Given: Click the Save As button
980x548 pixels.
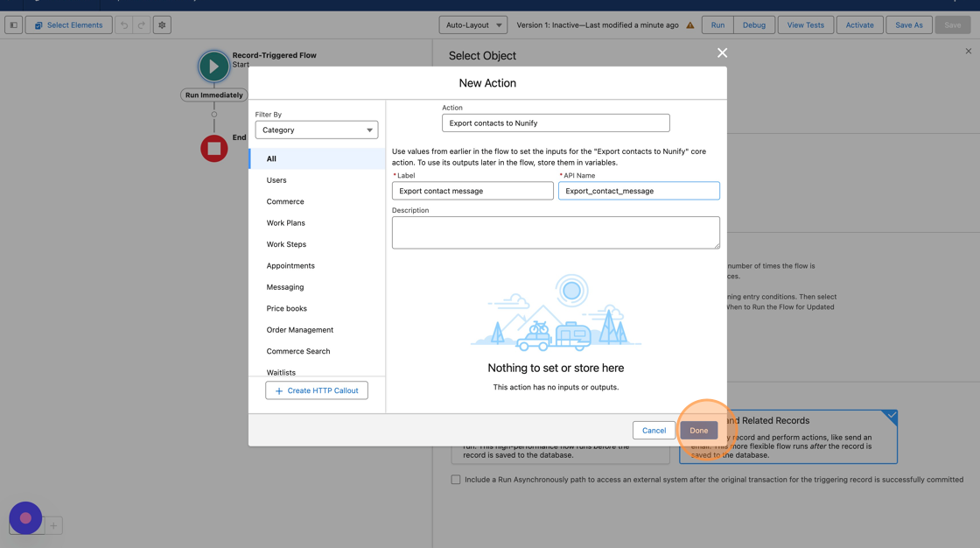Looking at the screenshot, I should coord(909,25).
